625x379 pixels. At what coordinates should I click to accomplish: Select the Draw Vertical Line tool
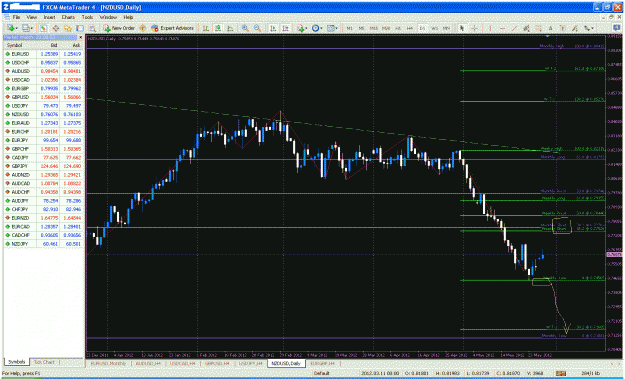click(x=490, y=28)
